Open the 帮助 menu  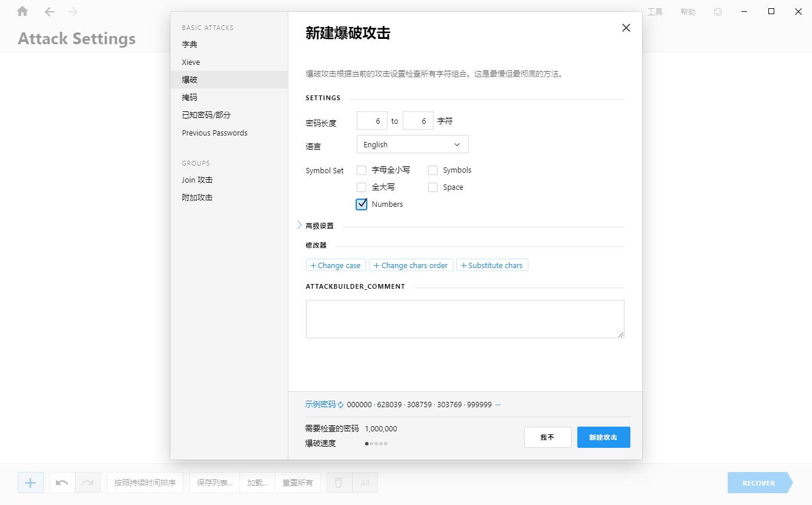[688, 12]
